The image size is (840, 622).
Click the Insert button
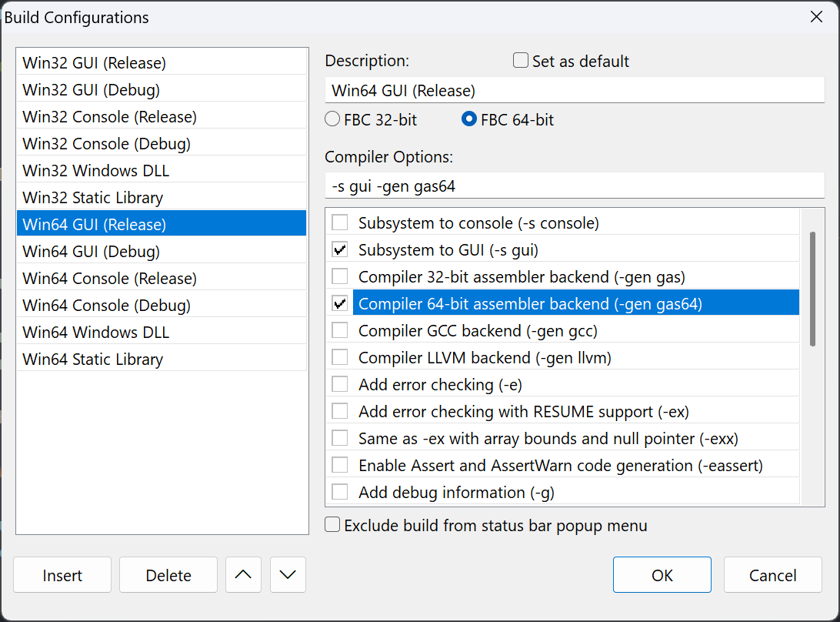[x=62, y=575]
